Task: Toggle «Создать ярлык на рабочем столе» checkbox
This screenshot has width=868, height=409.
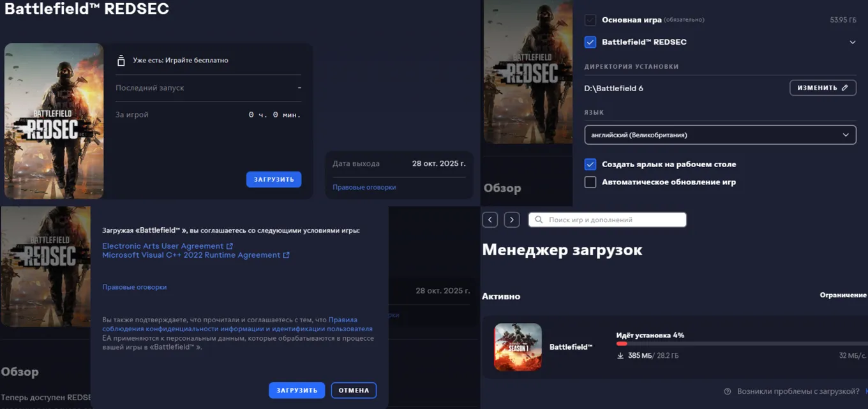Action: 590,164
